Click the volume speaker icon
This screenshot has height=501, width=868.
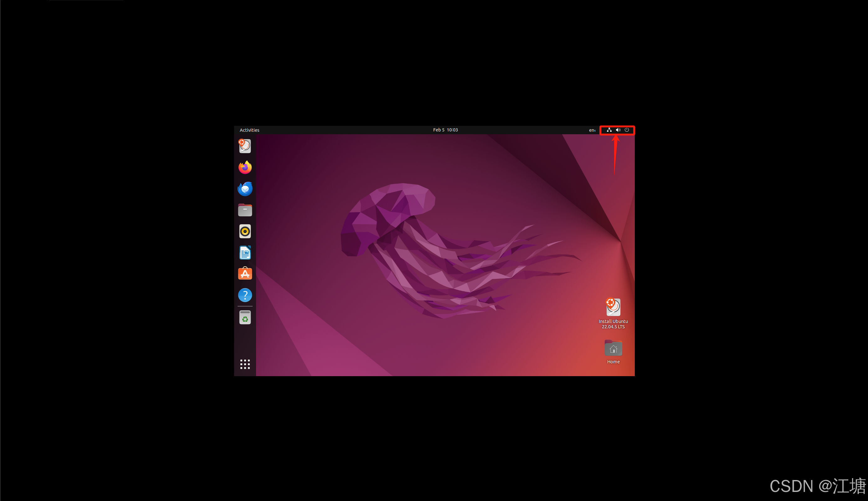pyautogui.click(x=618, y=130)
